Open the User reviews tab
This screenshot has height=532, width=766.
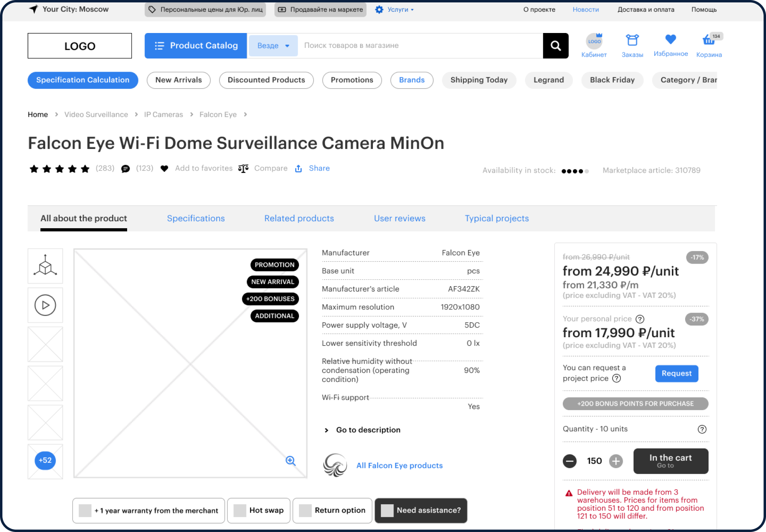tap(399, 219)
